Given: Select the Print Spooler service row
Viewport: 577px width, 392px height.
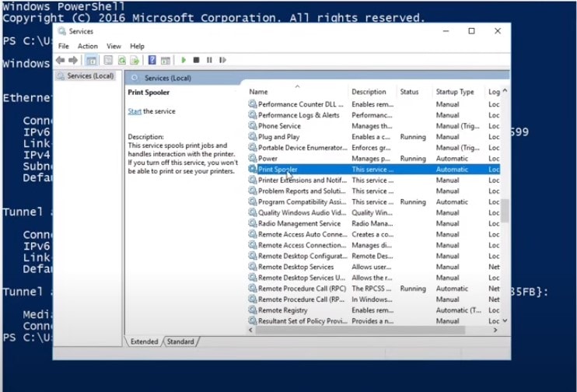Looking at the screenshot, I should tap(374, 169).
